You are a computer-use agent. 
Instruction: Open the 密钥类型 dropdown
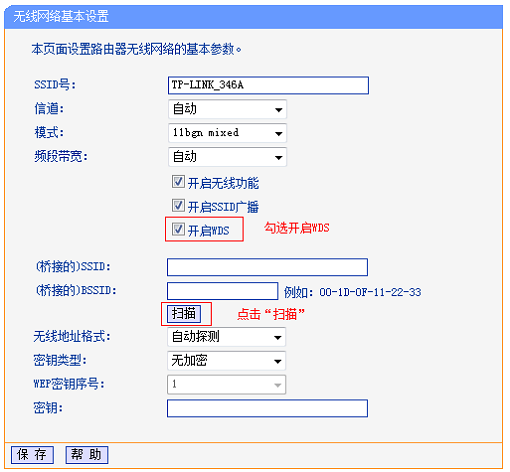226,361
